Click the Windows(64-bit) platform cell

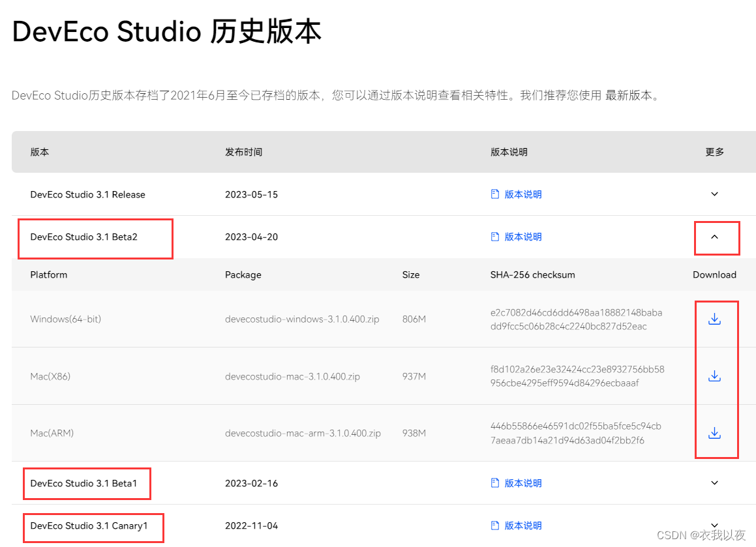(66, 319)
